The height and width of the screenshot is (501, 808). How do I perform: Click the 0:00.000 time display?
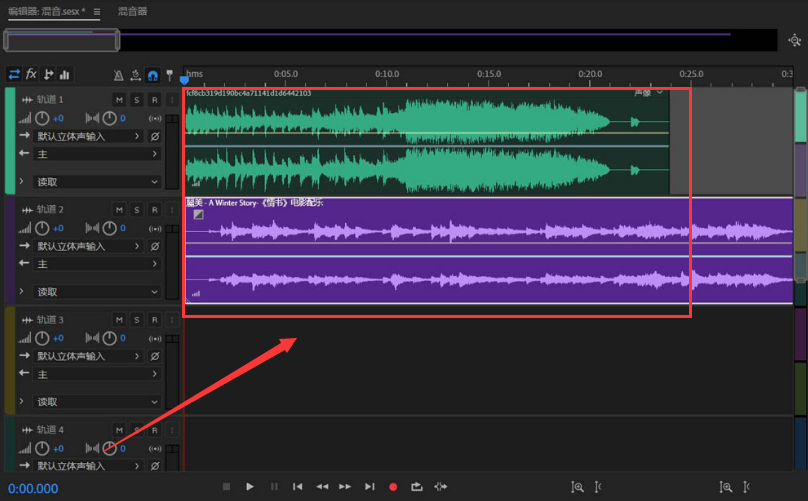(x=33, y=489)
